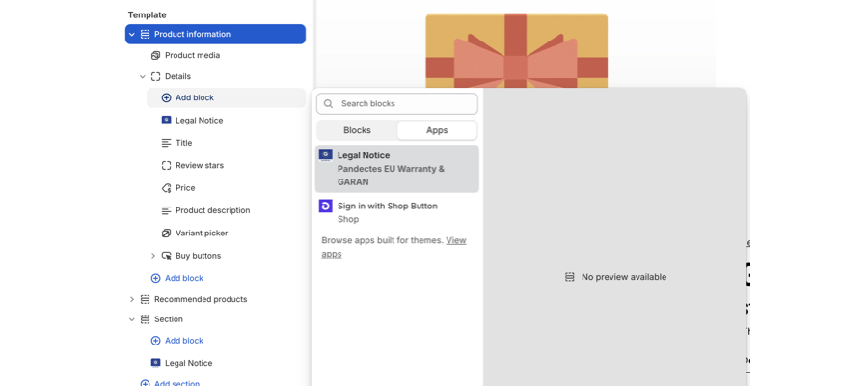868x386 pixels.
Task: Click the Buy buttons cursor icon
Action: coord(166,256)
